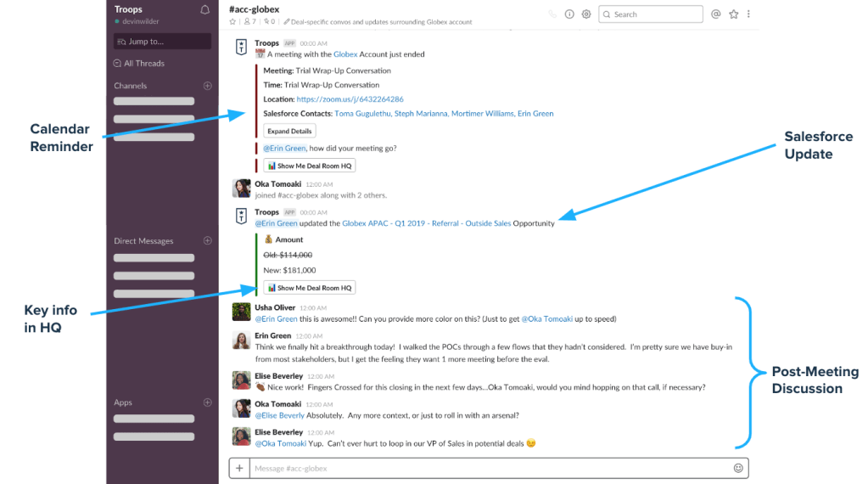The height and width of the screenshot is (484, 868).
Task: Open the Troops workspace menu
Action: [129, 10]
